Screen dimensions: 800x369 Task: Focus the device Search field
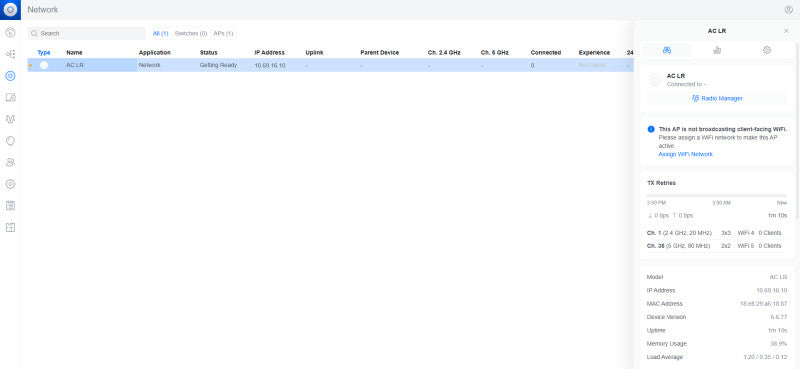[x=87, y=33]
